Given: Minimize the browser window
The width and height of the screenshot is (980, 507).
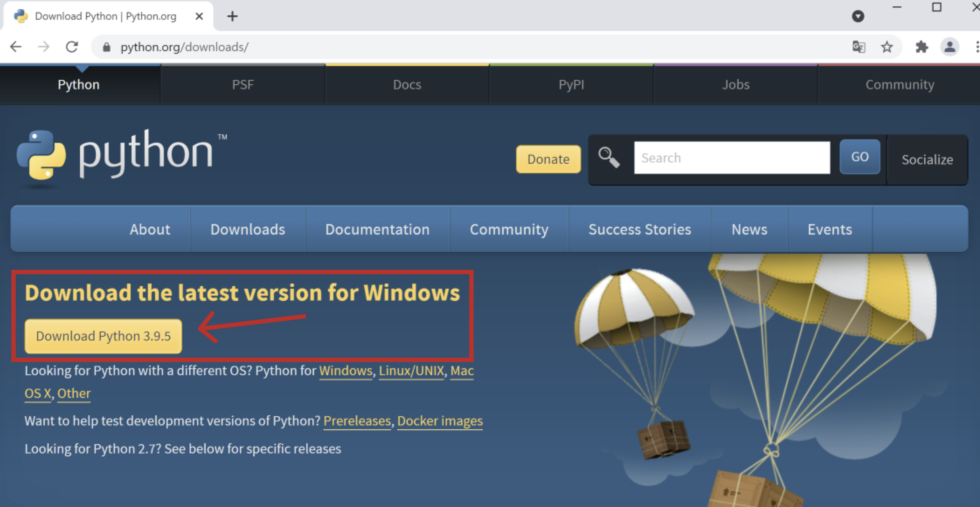Looking at the screenshot, I should (x=897, y=7).
